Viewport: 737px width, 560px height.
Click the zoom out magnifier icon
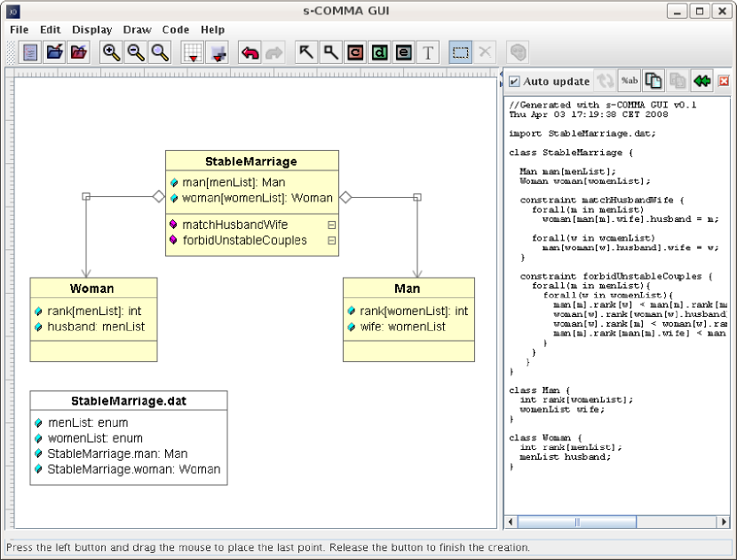[136, 52]
